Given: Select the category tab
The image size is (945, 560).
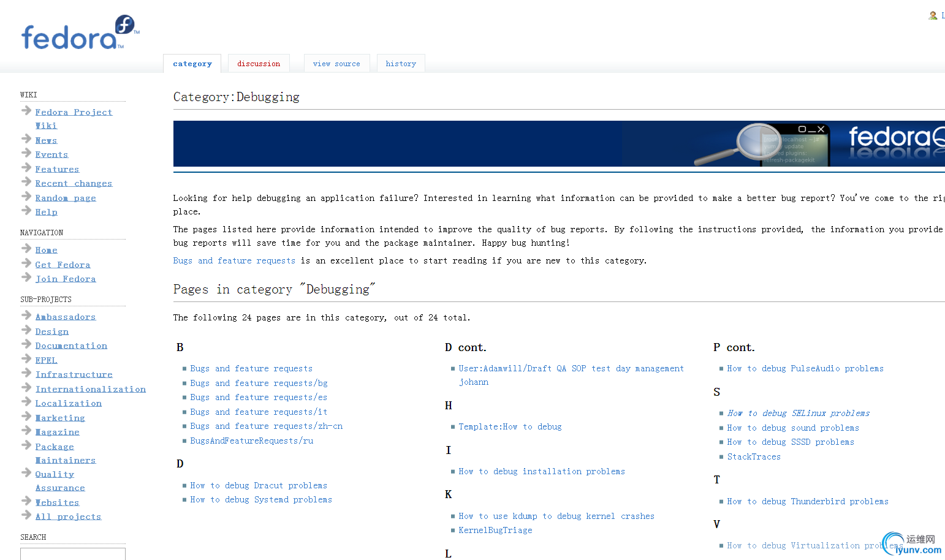Looking at the screenshot, I should pos(192,64).
